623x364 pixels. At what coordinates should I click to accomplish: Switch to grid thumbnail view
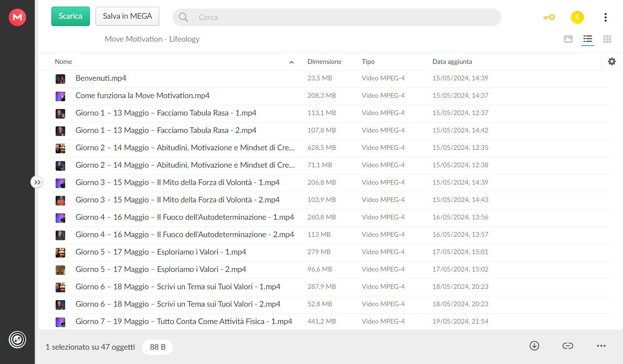point(607,39)
